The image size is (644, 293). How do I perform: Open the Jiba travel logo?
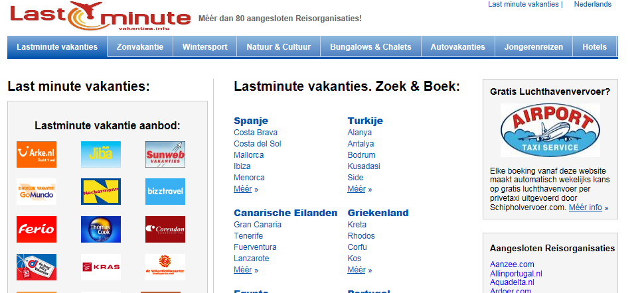click(101, 154)
